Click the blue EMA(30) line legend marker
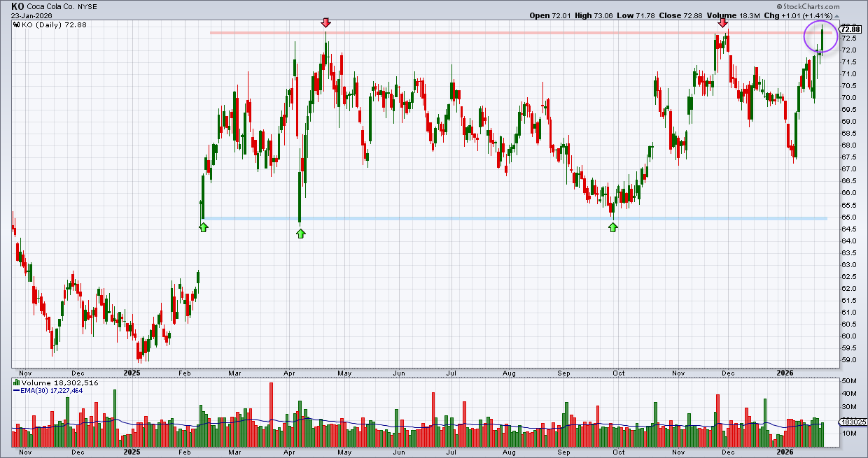 click(x=16, y=391)
